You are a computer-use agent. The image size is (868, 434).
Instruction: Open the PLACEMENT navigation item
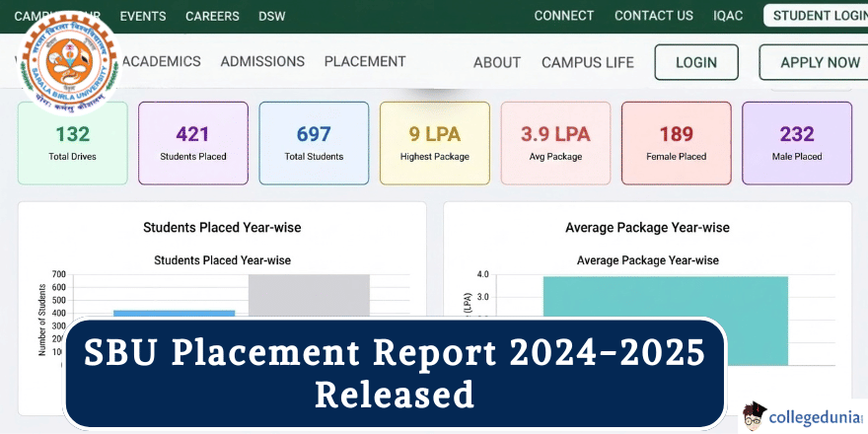(x=365, y=61)
